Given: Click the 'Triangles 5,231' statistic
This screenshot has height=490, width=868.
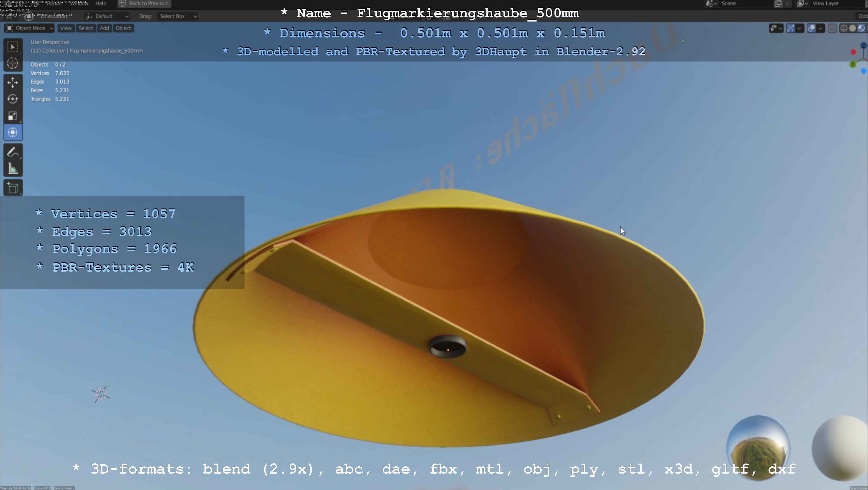Looking at the screenshot, I should pyautogui.click(x=50, y=99).
